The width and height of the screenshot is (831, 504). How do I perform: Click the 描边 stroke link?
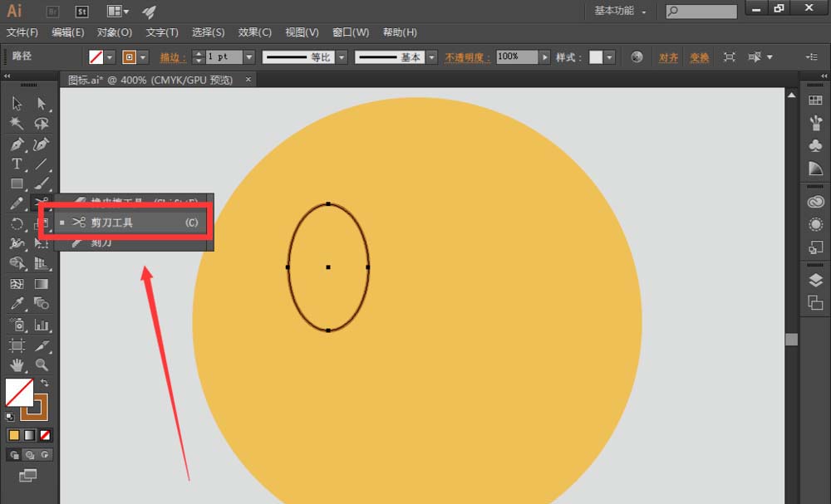point(173,57)
